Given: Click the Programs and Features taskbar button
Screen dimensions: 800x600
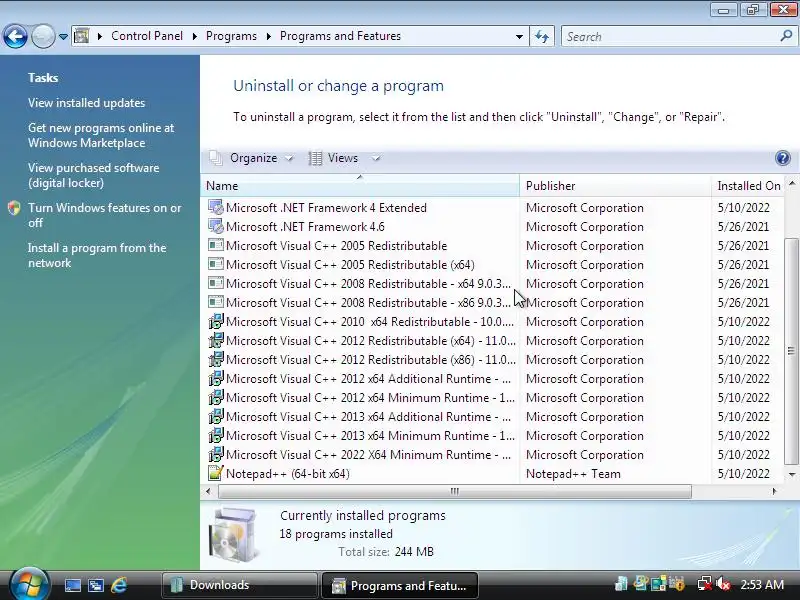Looking at the screenshot, I should 399,585.
